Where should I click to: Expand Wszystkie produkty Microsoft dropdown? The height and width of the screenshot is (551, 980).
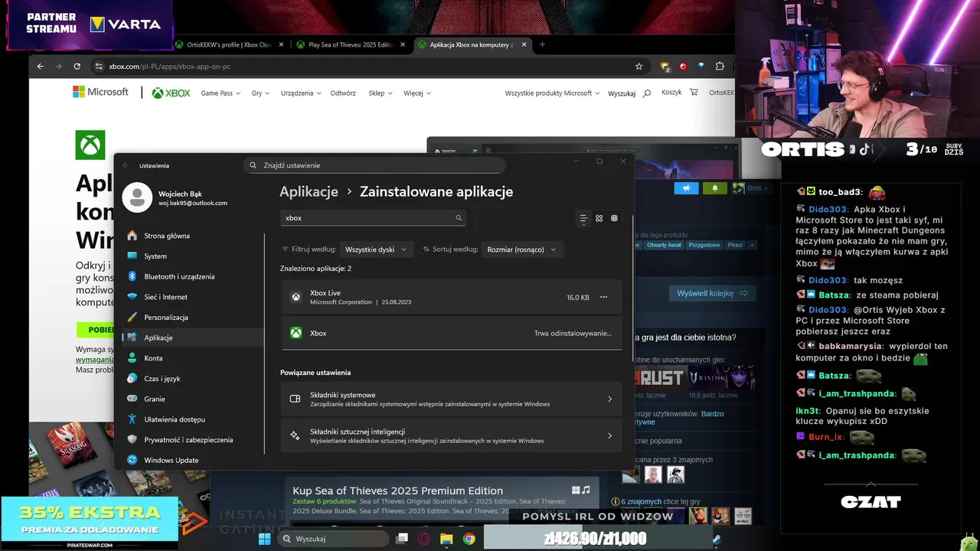click(x=553, y=93)
